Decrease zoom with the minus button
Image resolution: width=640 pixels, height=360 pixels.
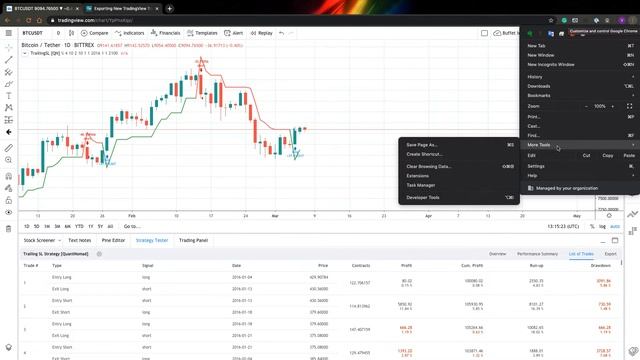pyautogui.click(x=587, y=106)
